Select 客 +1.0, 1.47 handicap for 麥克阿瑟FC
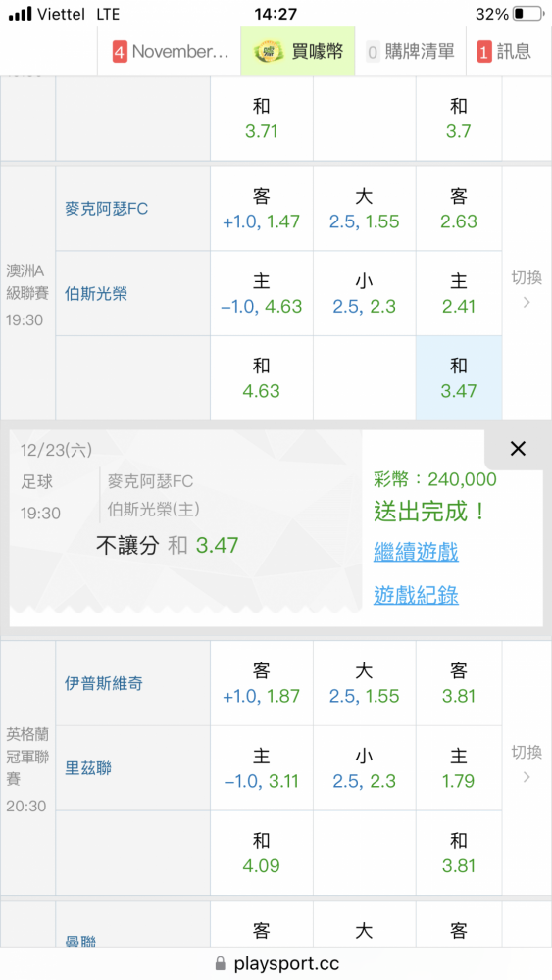The image size is (552, 980). click(262, 209)
